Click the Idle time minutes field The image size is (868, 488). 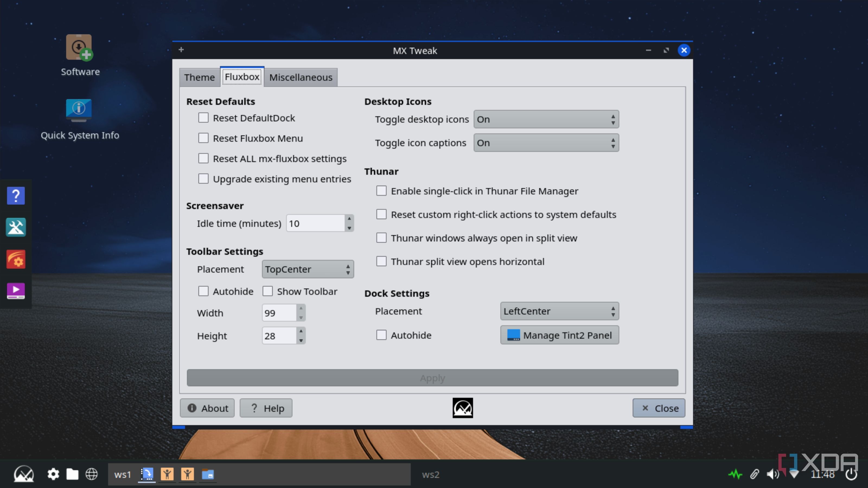(x=315, y=223)
